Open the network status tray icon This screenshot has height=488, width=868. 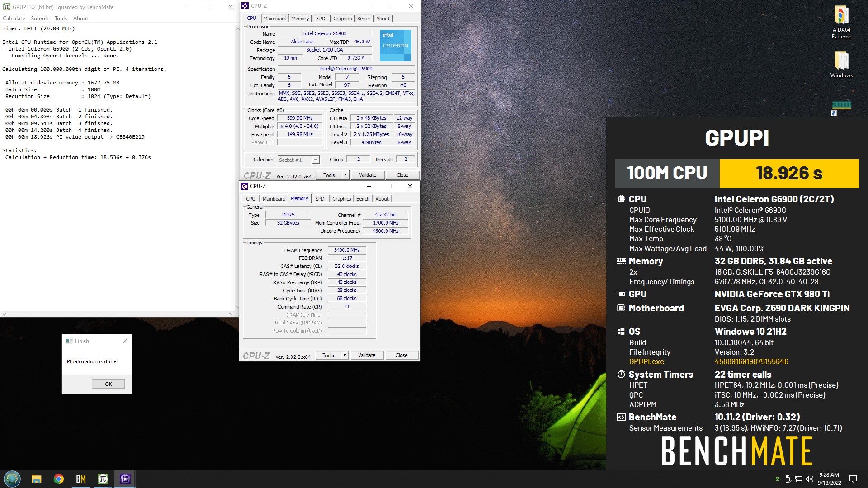(799, 479)
